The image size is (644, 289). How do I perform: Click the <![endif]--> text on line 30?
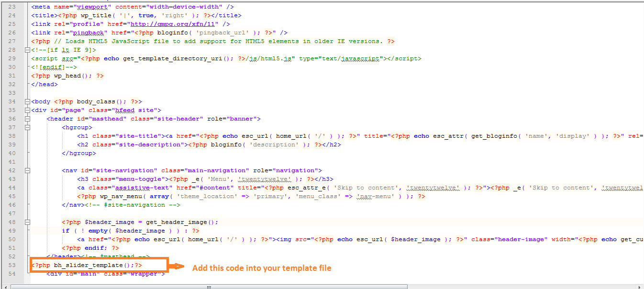point(54,67)
